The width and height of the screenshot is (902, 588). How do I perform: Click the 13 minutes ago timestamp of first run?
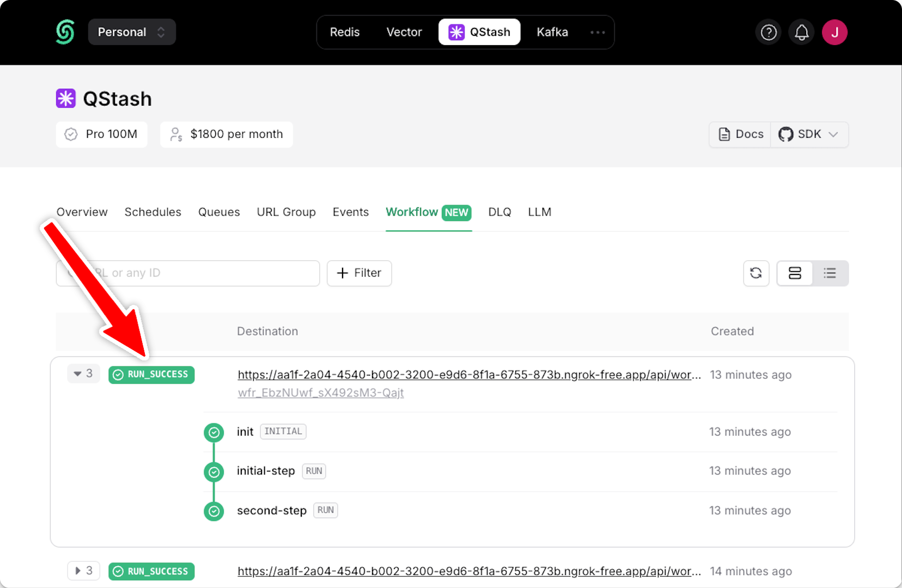tap(751, 375)
